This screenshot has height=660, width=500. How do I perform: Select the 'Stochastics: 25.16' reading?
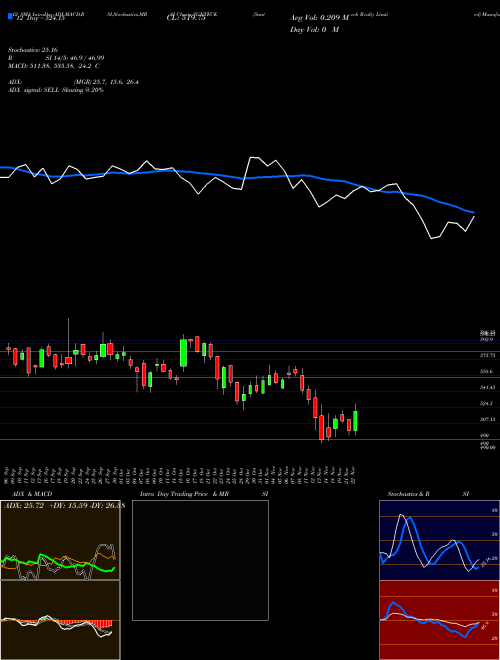32,50
